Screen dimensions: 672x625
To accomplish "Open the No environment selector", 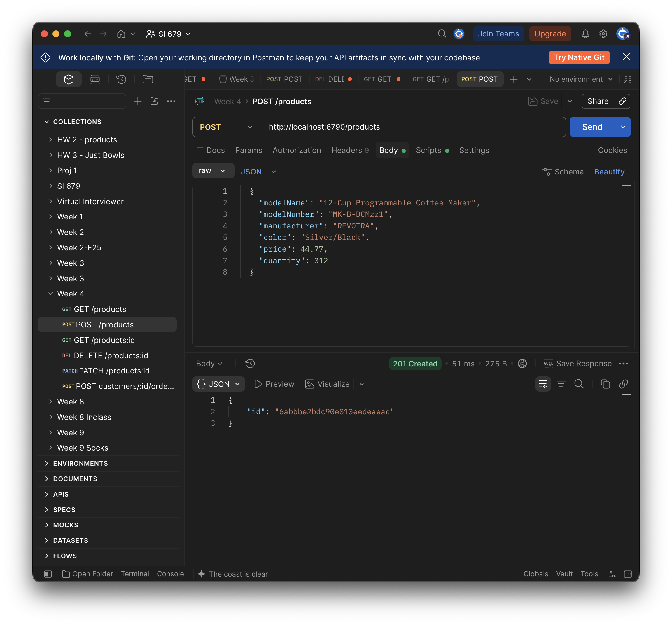I will pyautogui.click(x=581, y=79).
